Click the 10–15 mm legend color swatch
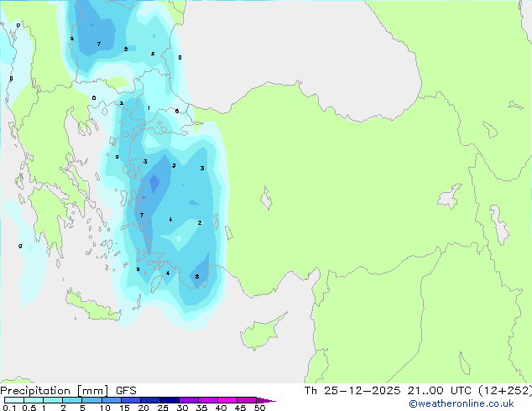This screenshot has width=532, height=411. click(x=112, y=400)
